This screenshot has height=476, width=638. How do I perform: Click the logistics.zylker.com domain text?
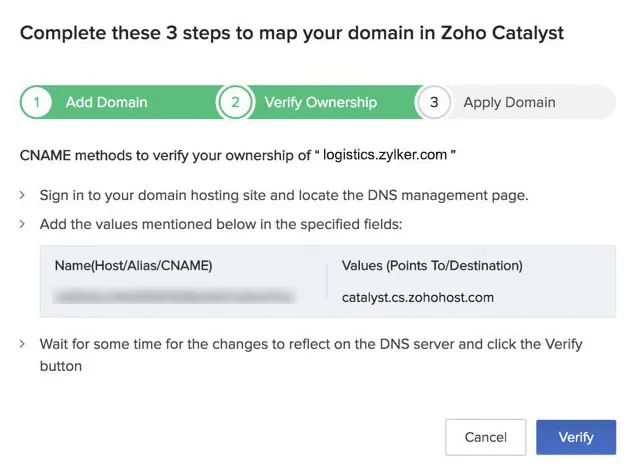(385, 155)
